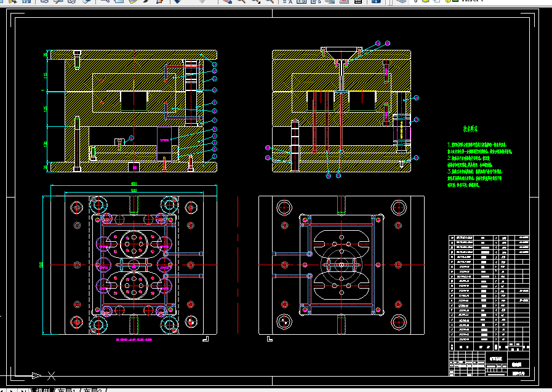Screen dimensions: 552x392
Task: Click technical note line starting with 2.
Action: (468, 158)
